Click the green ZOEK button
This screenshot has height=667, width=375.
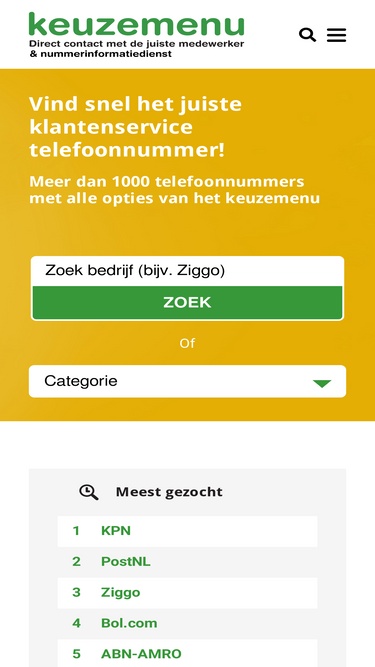[187, 302]
